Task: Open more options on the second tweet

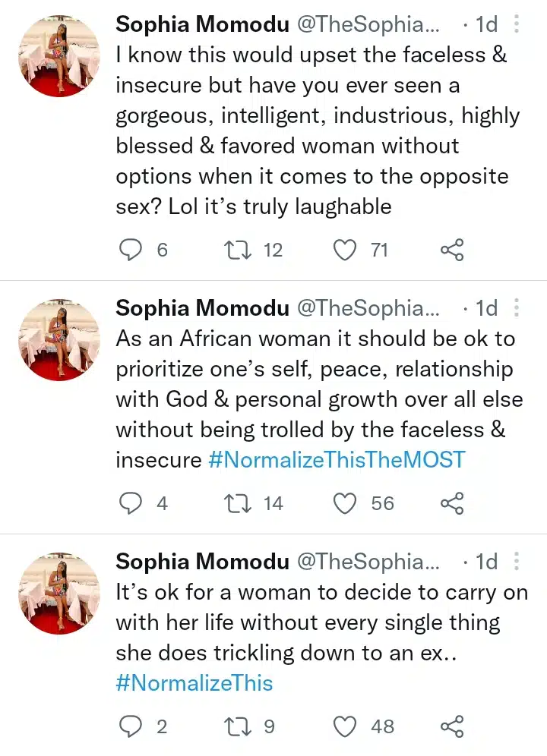Action: click(x=517, y=307)
